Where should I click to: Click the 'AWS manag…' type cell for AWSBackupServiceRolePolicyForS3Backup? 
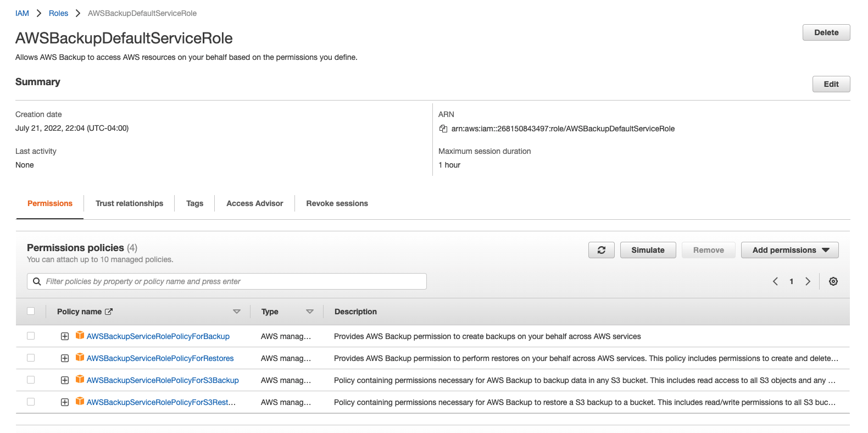286,380
